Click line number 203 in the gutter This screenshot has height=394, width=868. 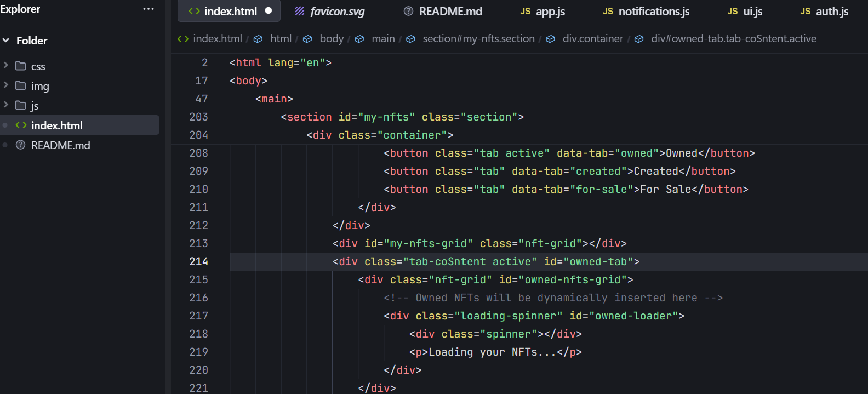tap(198, 117)
